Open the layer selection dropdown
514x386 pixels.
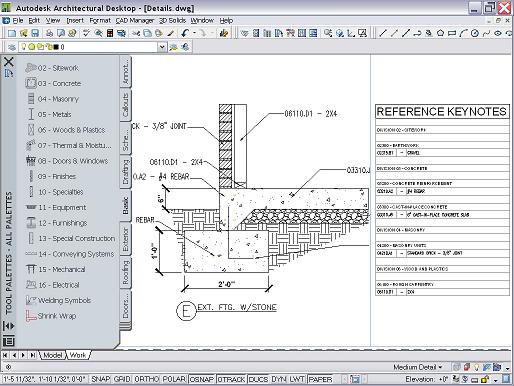tap(162, 47)
